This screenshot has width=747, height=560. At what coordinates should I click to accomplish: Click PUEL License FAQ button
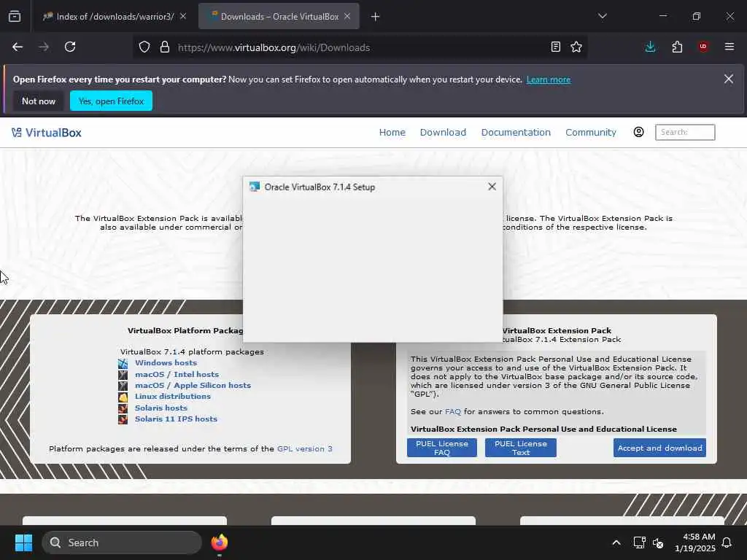[x=442, y=448]
